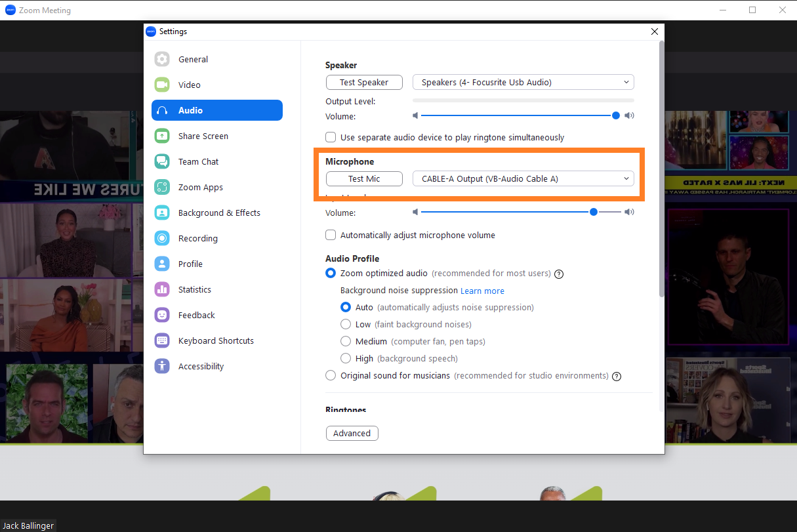Click Zoom logo in Zoom Meeting title bar
Screen dimensions: 797x532
pyautogui.click(x=10, y=10)
